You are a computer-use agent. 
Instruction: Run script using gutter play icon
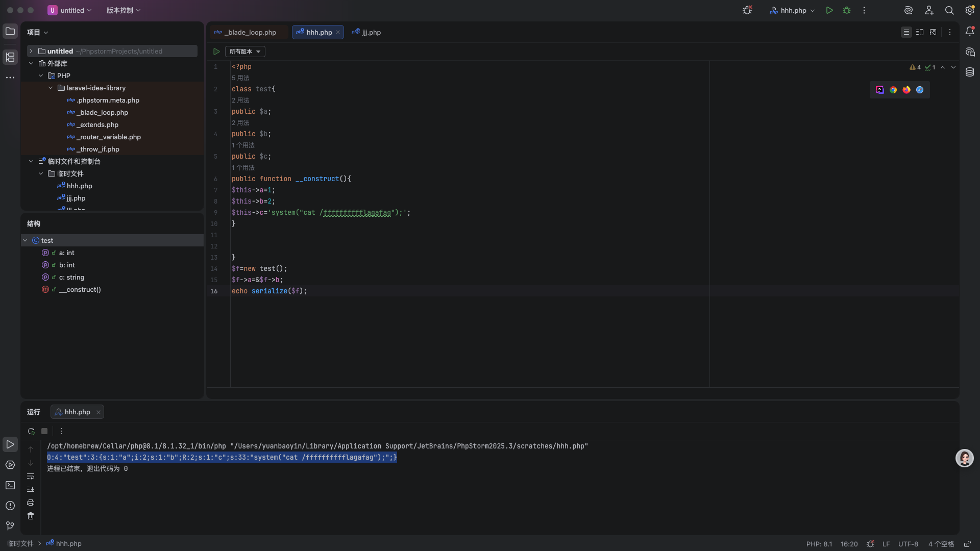[x=216, y=52]
